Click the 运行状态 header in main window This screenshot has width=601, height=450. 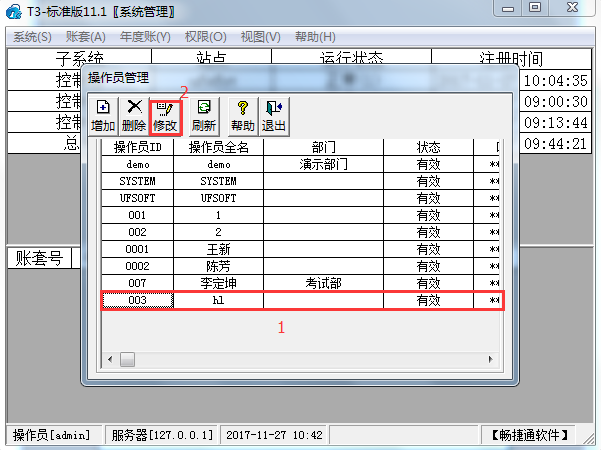[x=351, y=58]
